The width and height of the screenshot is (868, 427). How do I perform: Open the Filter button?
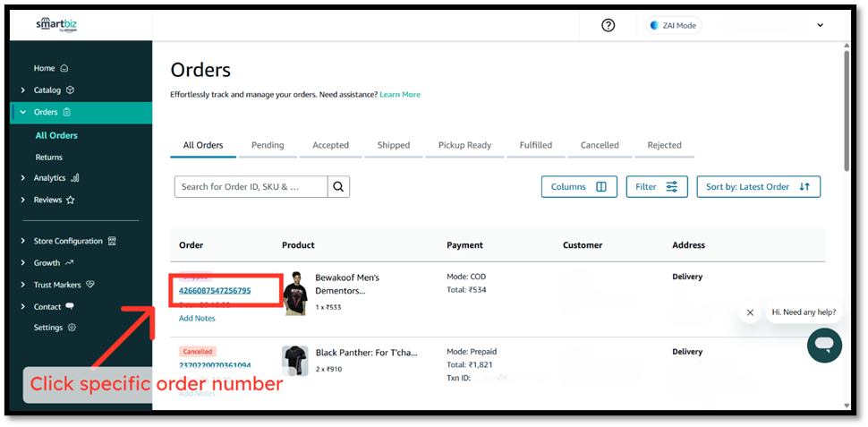point(656,187)
